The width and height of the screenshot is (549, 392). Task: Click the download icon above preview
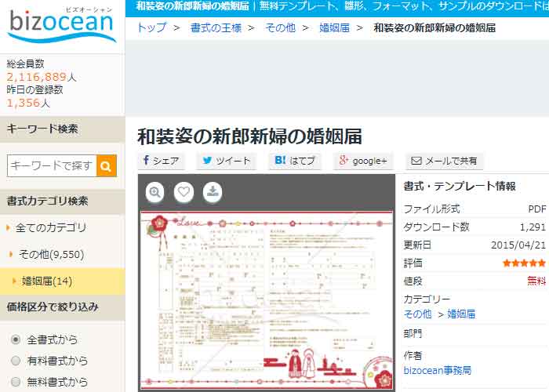pyautogui.click(x=213, y=192)
